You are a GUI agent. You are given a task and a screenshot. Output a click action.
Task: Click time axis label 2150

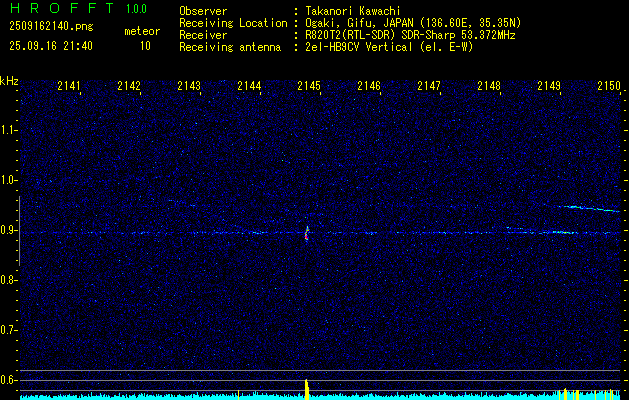(x=609, y=85)
